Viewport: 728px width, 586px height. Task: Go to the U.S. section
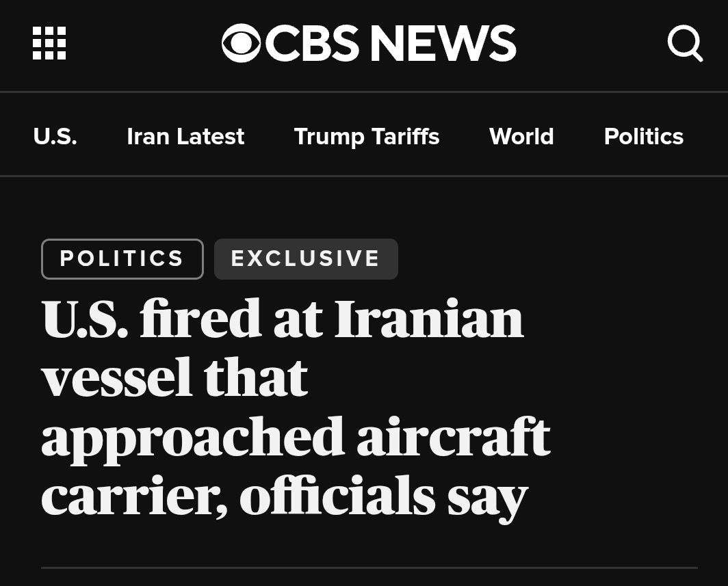click(55, 137)
